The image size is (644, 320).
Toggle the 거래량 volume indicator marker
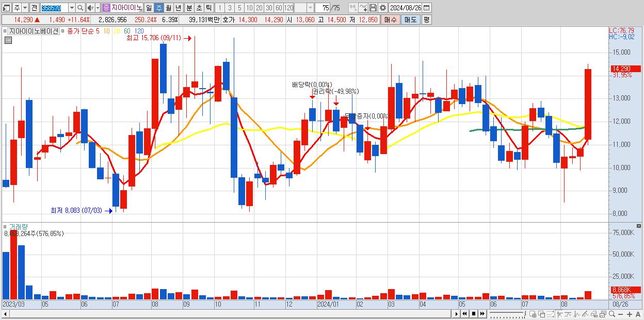[6, 227]
